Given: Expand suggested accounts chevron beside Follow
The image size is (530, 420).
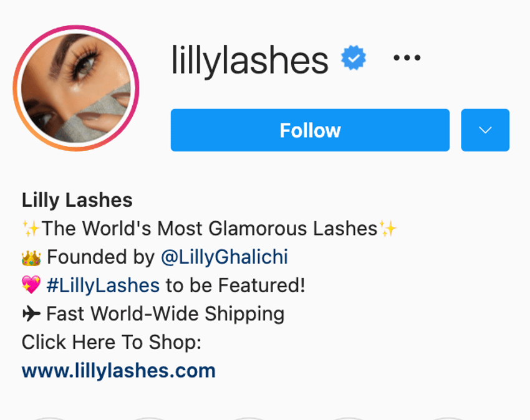Looking at the screenshot, I should (x=485, y=130).
